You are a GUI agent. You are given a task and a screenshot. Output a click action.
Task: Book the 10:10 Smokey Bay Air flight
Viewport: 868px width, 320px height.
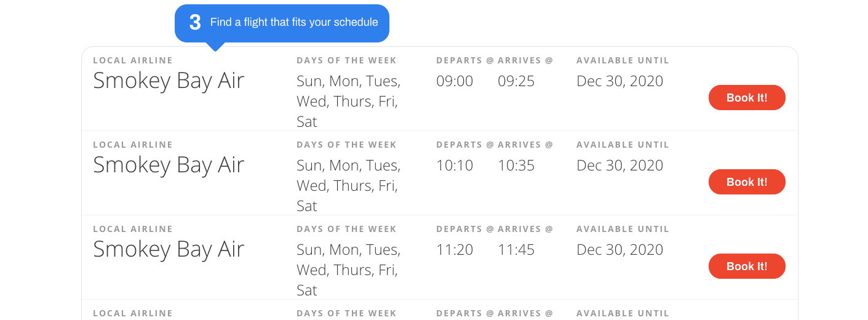click(x=747, y=182)
